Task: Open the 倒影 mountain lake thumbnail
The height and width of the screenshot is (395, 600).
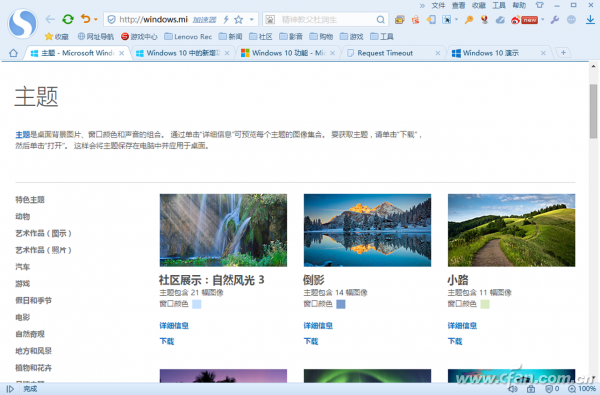Action: click(367, 230)
